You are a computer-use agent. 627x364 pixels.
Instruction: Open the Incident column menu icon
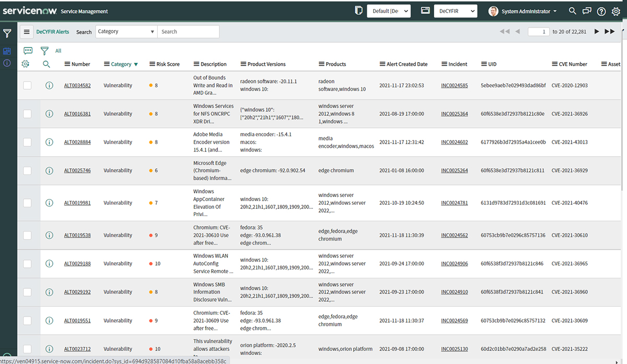click(x=444, y=64)
